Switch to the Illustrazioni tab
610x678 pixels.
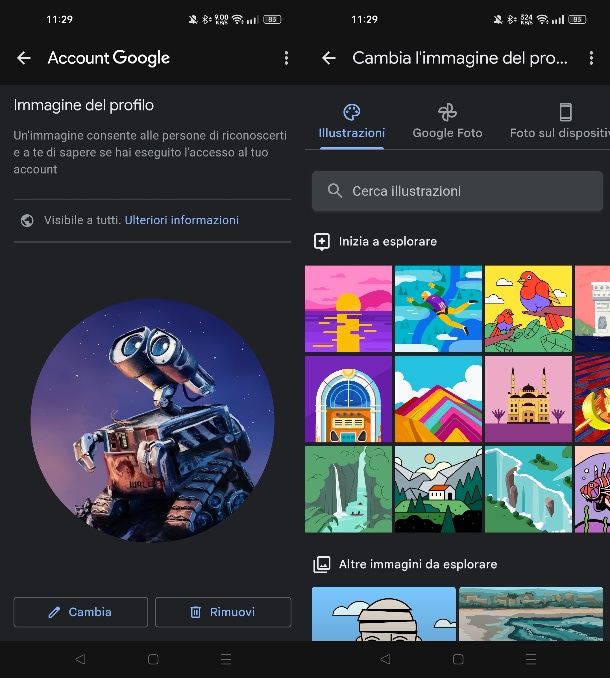351,122
